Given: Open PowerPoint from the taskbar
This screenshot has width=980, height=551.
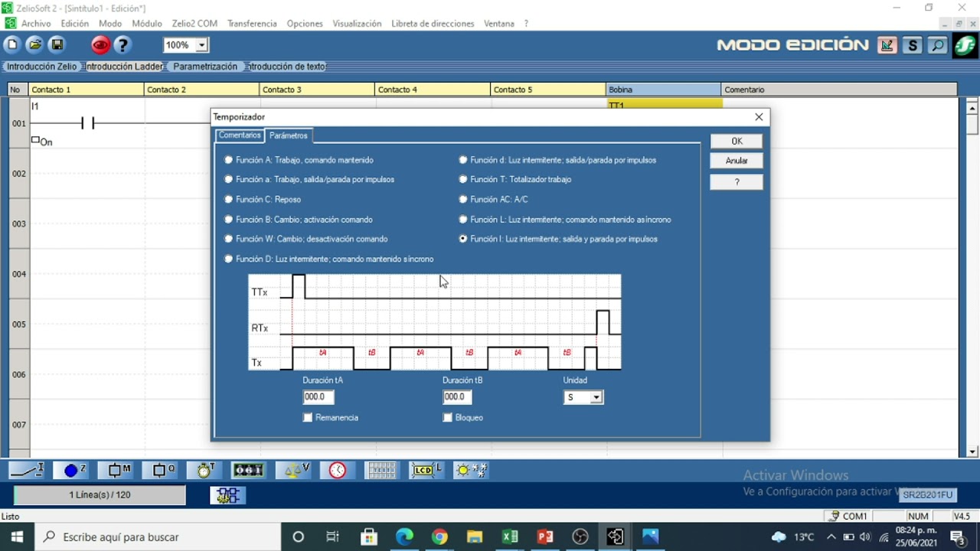Looking at the screenshot, I should pos(545,537).
